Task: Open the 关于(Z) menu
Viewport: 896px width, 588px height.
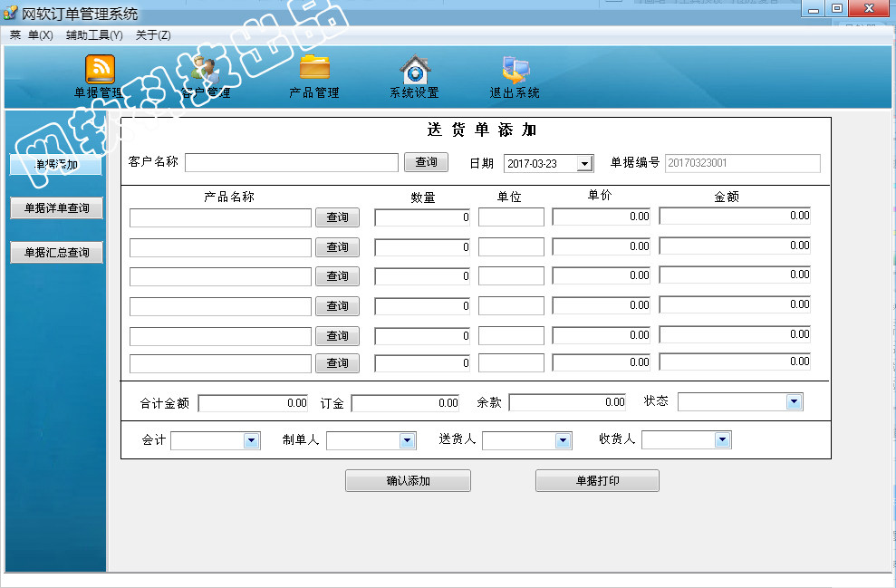Action: pos(153,35)
